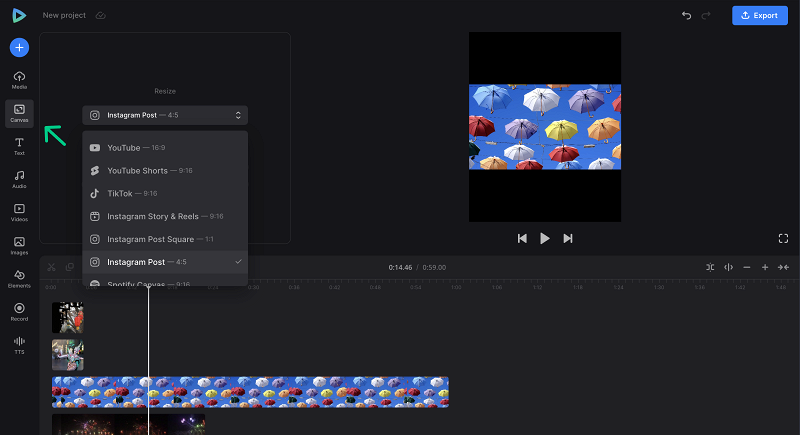This screenshot has width=800, height=435.
Task: Select the second small clip thumbnail in timeline
Action: click(x=68, y=355)
